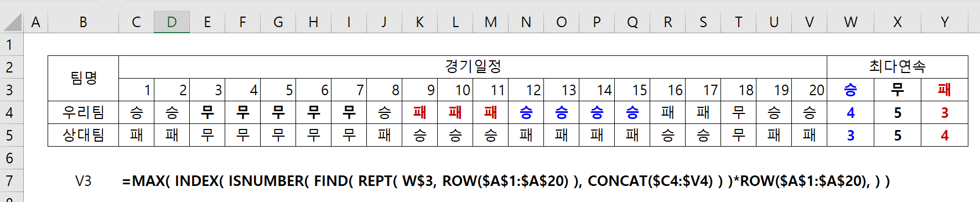
Task: Click 우리팀 max win streak value 4
Action: (x=851, y=112)
